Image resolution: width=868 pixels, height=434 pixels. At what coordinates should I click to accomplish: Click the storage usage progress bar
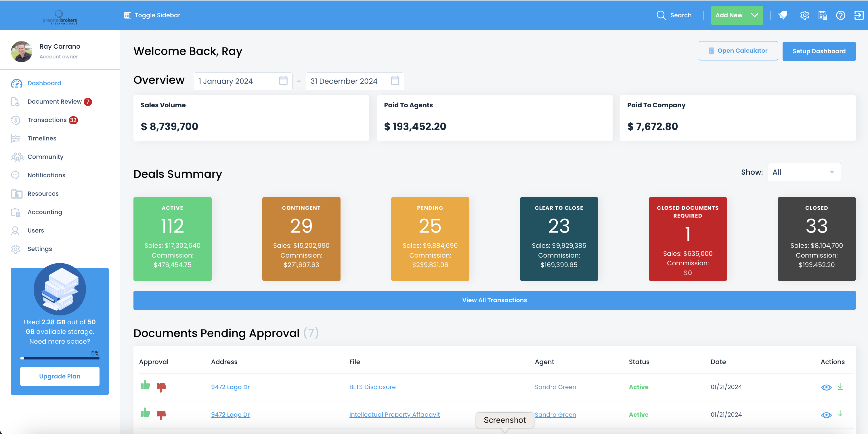[60, 358]
